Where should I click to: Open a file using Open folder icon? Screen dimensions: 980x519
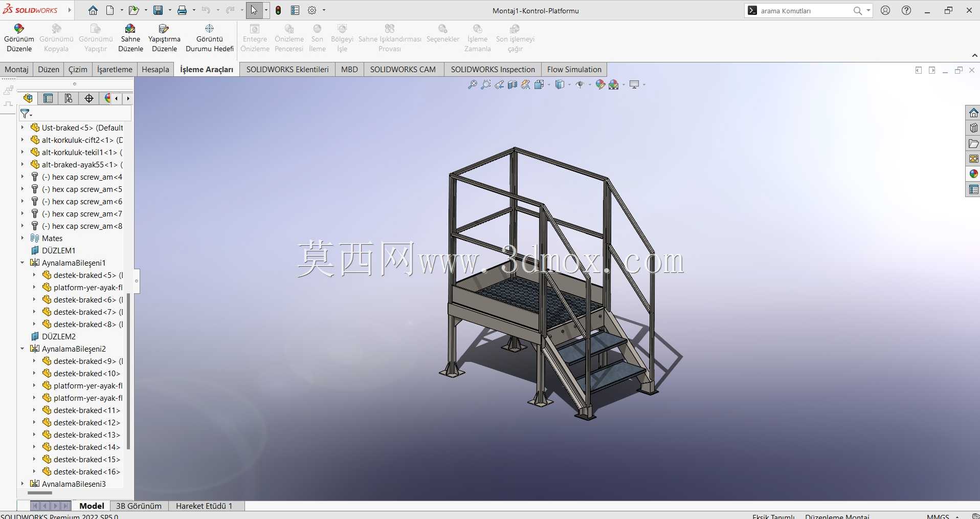[x=133, y=10]
